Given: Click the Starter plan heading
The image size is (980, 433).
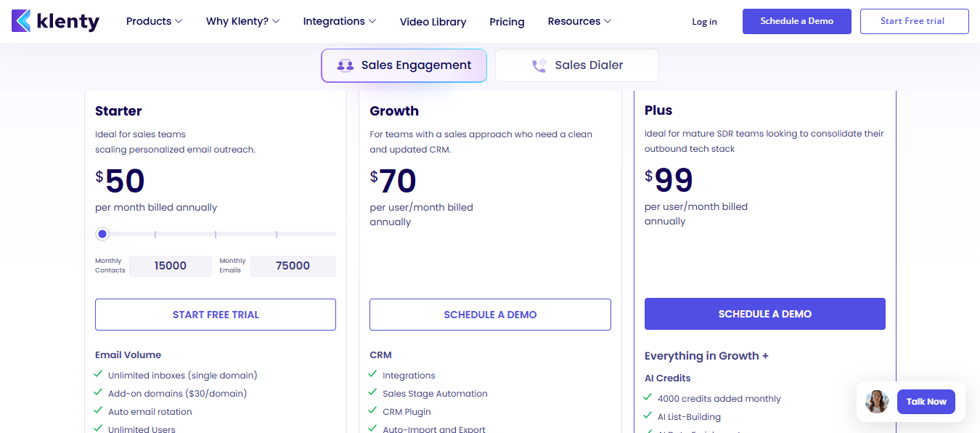Looking at the screenshot, I should click(118, 111).
